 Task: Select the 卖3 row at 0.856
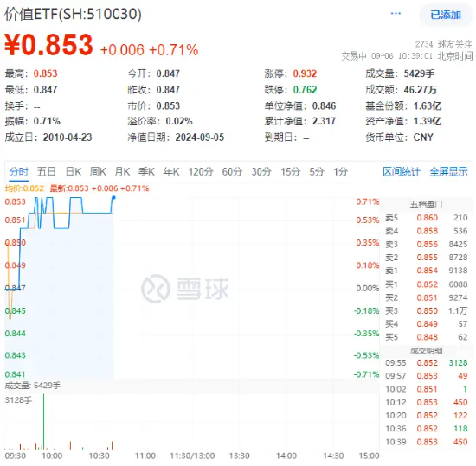pos(426,244)
